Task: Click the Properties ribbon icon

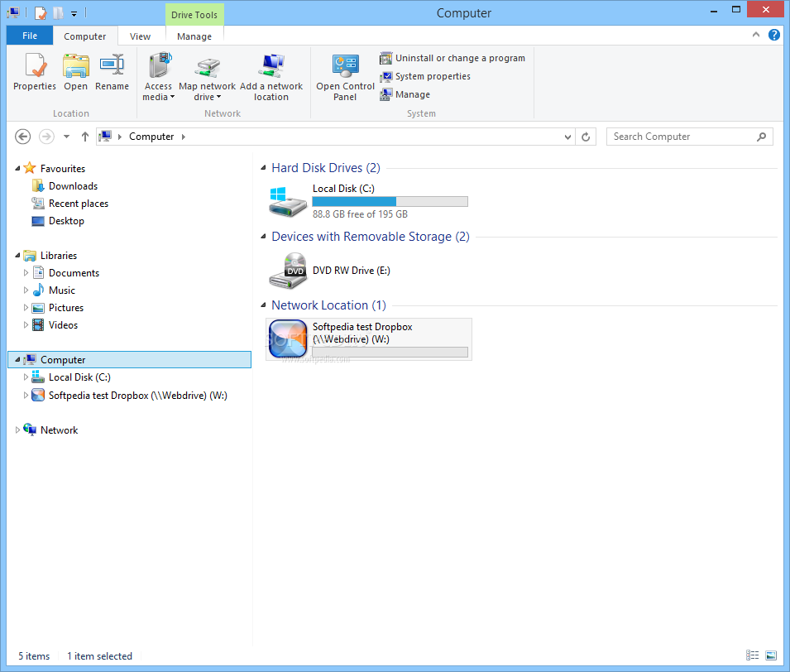Action: pos(35,71)
